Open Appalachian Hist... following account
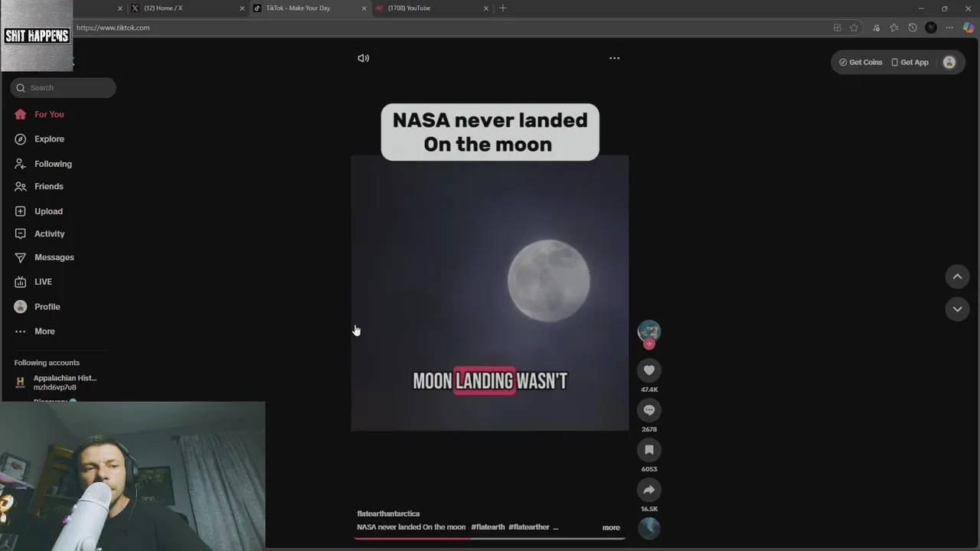The image size is (980, 551). [63, 383]
